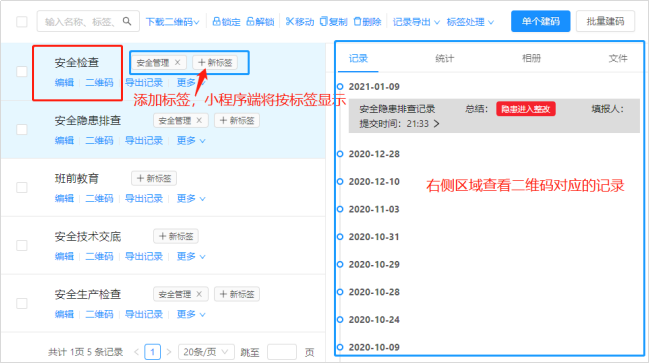Select the 2020-12-28 timeline date marker
The height and width of the screenshot is (364, 650).
click(340, 154)
